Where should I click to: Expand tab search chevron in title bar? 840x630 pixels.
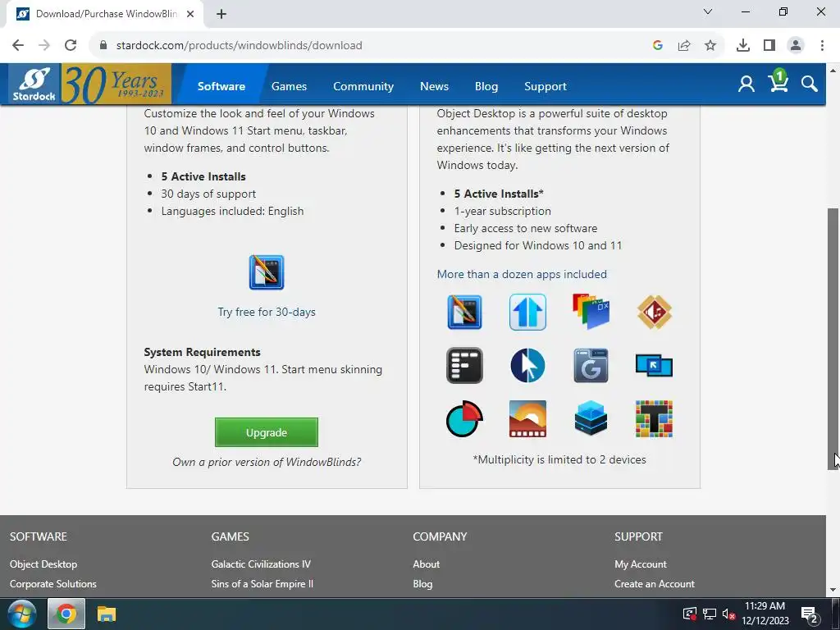(x=708, y=11)
